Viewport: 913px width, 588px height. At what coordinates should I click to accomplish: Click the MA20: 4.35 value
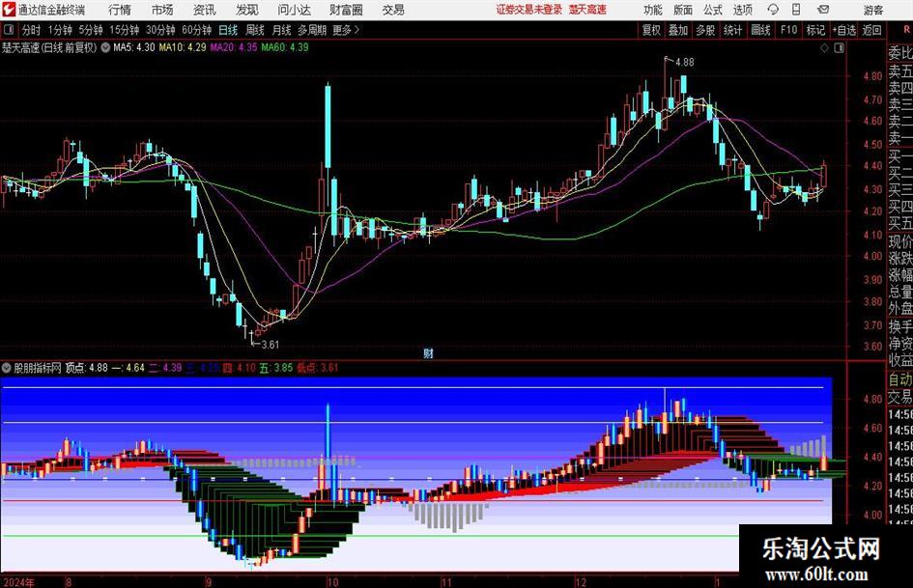point(234,47)
